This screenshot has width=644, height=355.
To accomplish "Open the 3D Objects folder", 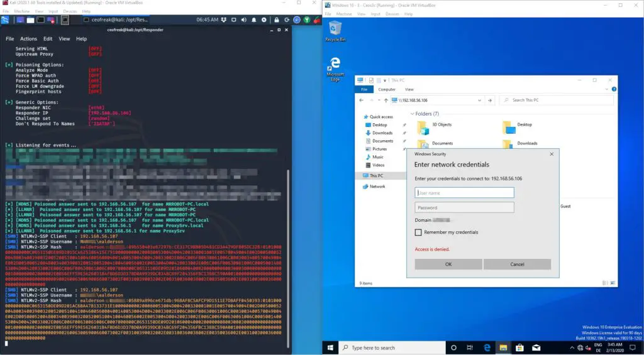I will [x=435, y=127].
